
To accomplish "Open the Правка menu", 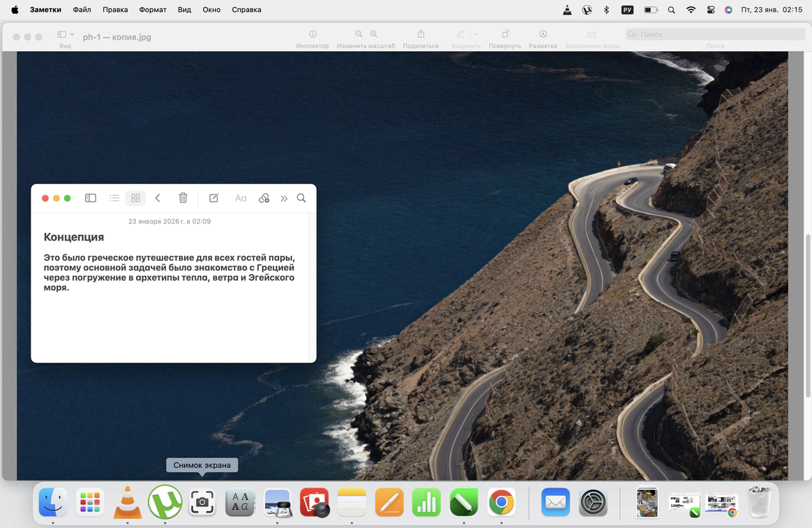I will click(x=115, y=10).
